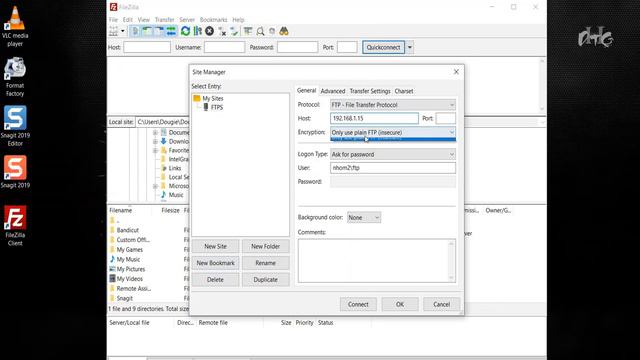640x360 pixels.
Task: Switch to the Charset tab
Action: click(404, 91)
